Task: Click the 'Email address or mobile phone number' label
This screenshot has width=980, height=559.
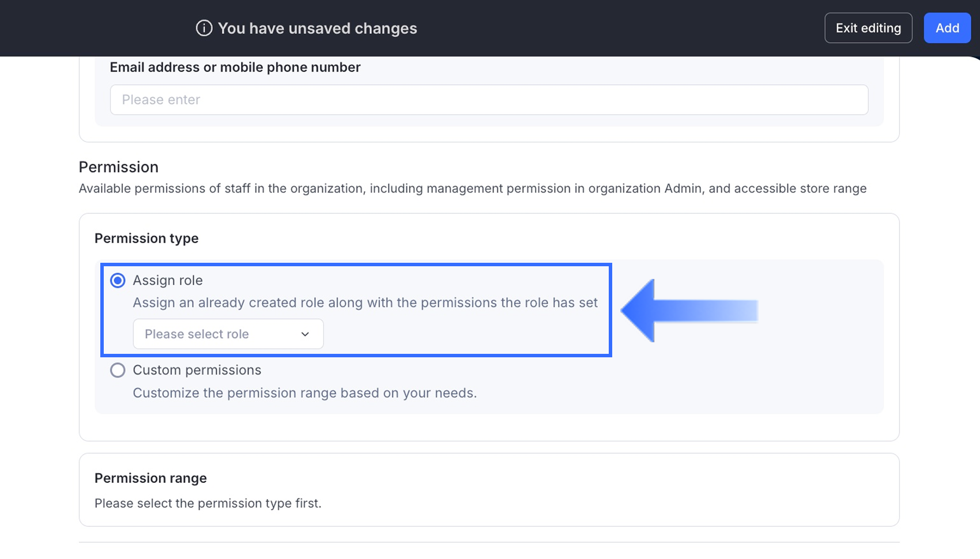Action: pos(235,67)
